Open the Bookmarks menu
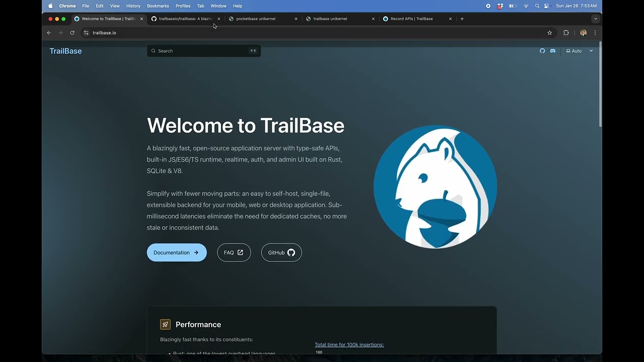 tap(158, 6)
